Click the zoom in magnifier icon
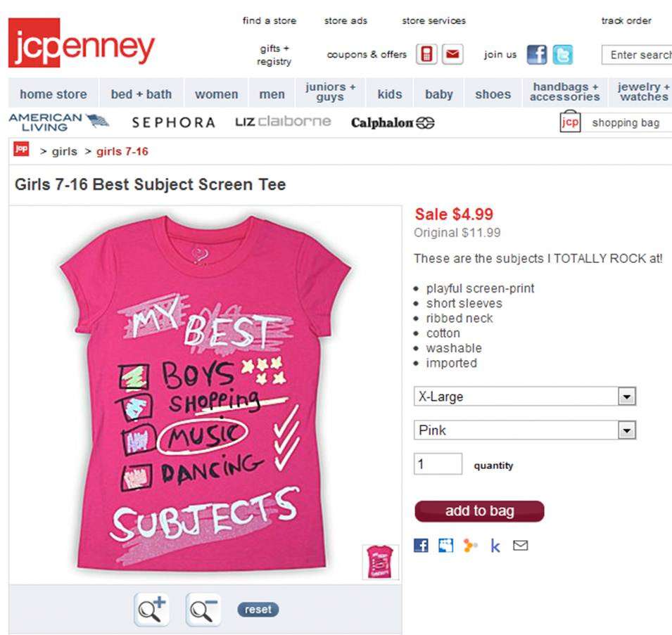672x635 pixels. [x=152, y=609]
